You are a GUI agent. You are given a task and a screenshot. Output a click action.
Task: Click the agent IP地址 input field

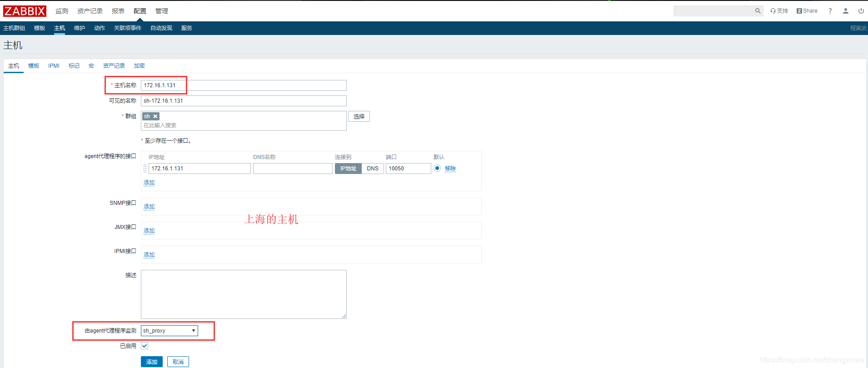point(200,169)
